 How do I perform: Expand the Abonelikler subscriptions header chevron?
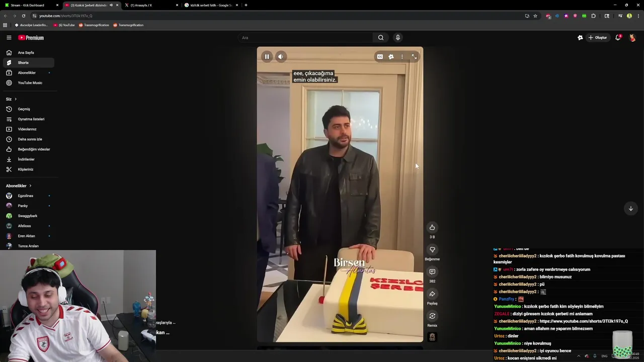pyautogui.click(x=30, y=186)
